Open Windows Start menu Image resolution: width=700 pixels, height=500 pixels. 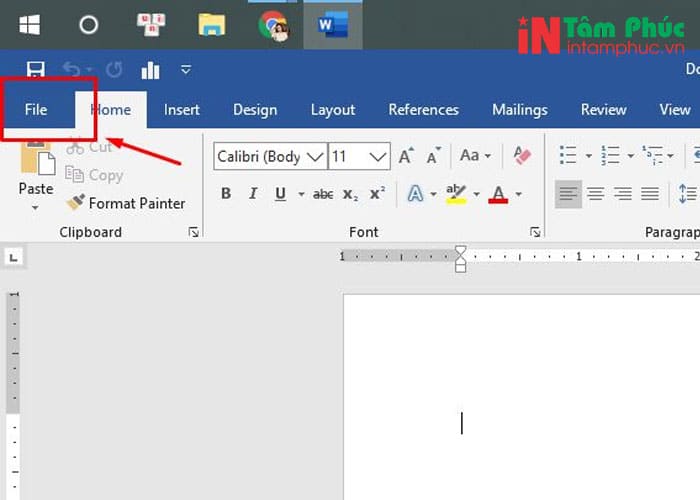[x=29, y=25]
